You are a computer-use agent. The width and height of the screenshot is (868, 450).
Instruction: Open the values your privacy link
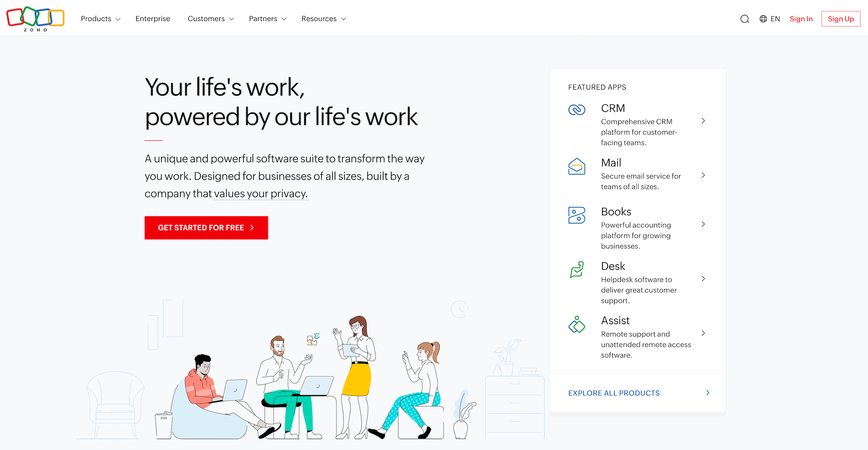coord(260,194)
